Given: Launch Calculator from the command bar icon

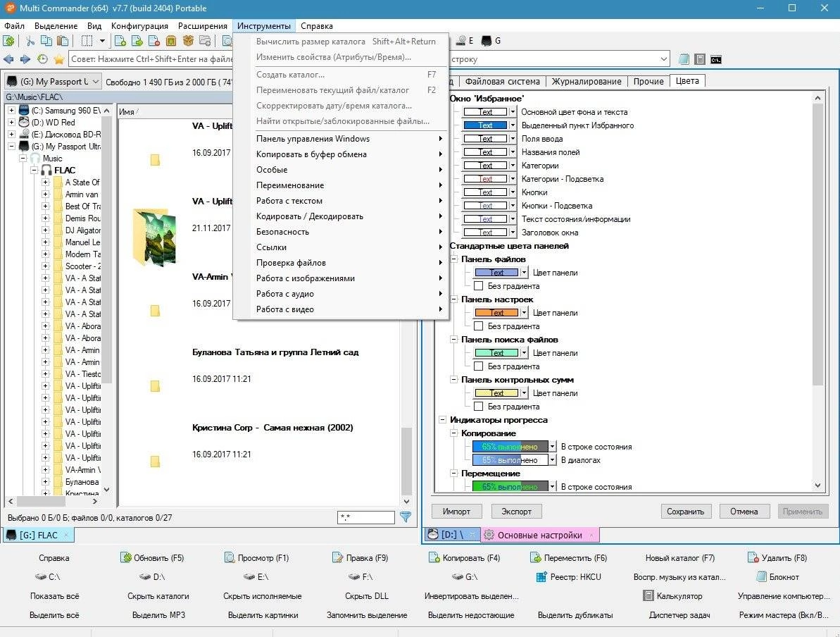Looking at the screenshot, I should click(x=700, y=59).
